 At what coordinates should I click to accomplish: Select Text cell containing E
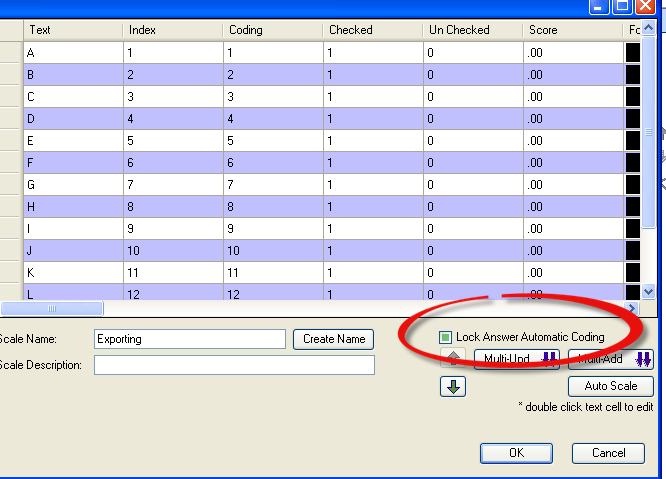(73, 141)
